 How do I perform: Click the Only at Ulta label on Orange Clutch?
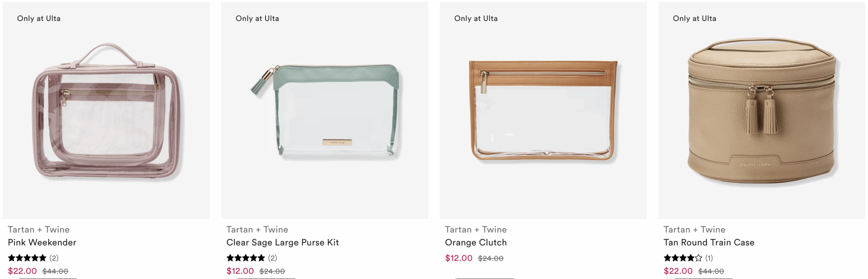click(476, 19)
